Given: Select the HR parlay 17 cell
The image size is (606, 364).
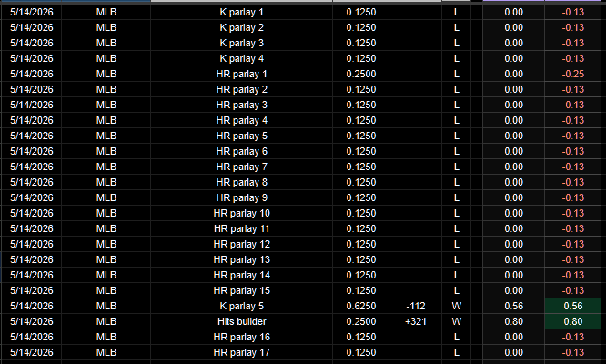Looking at the screenshot, I should point(241,352).
